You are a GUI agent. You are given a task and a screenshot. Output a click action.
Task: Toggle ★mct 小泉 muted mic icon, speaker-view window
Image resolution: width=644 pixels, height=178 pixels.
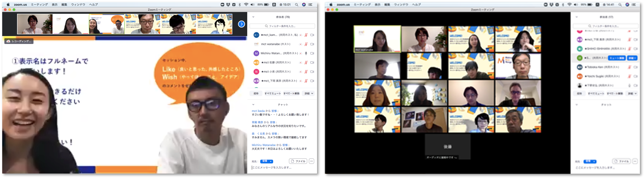click(x=306, y=72)
